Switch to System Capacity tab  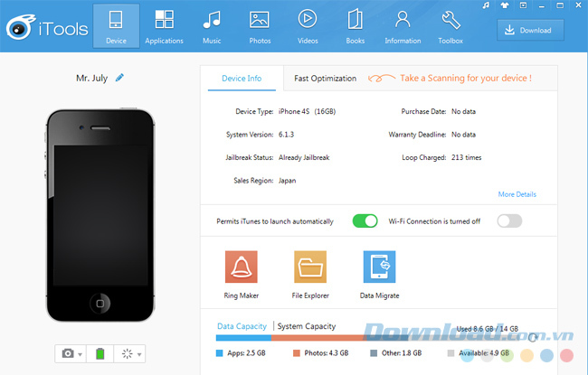pyautogui.click(x=307, y=326)
